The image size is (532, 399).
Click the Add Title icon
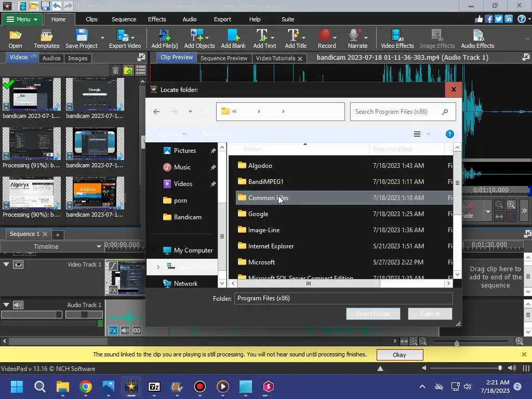296,38
